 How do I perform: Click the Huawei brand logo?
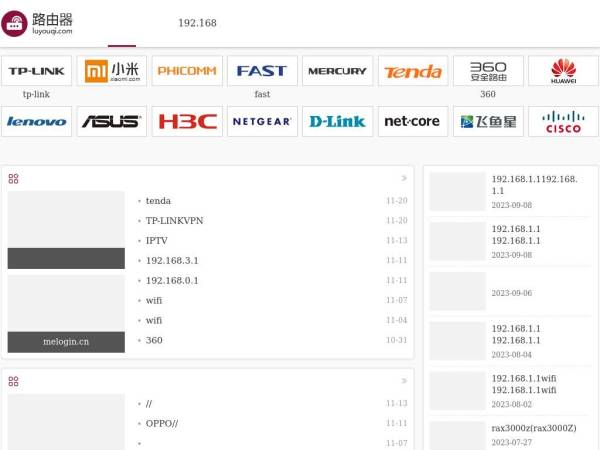point(563,71)
